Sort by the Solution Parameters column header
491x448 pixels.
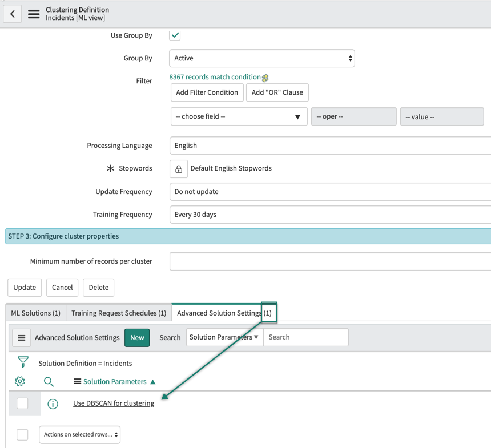[x=115, y=382]
